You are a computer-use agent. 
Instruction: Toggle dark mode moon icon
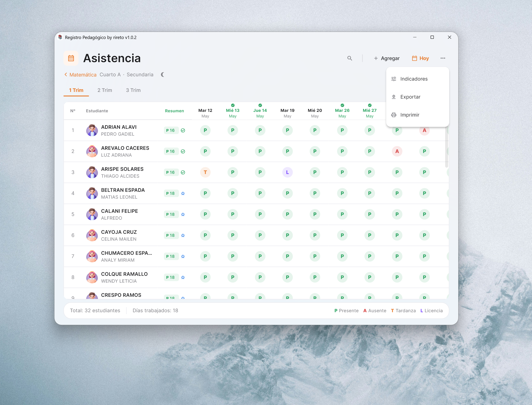tap(163, 75)
